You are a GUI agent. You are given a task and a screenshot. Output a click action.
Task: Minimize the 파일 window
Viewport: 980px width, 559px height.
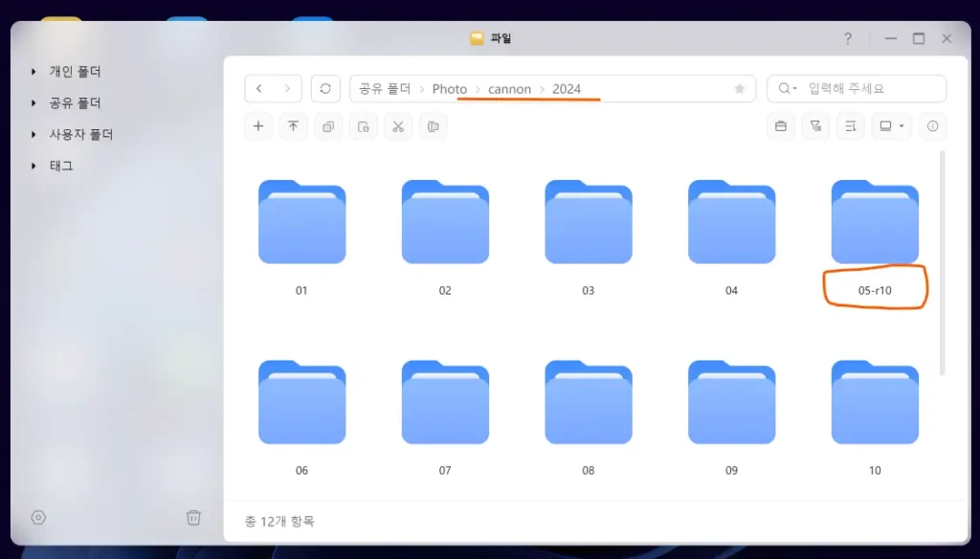(891, 39)
